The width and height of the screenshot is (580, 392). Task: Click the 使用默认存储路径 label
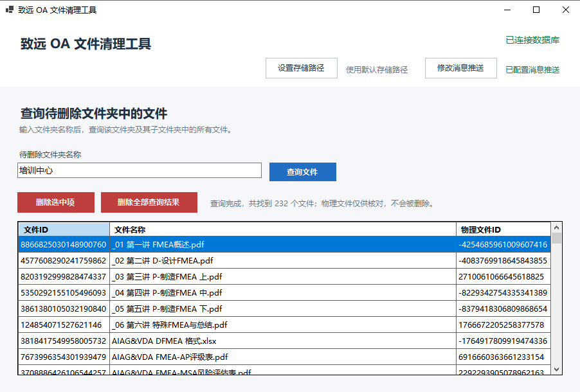pos(377,69)
